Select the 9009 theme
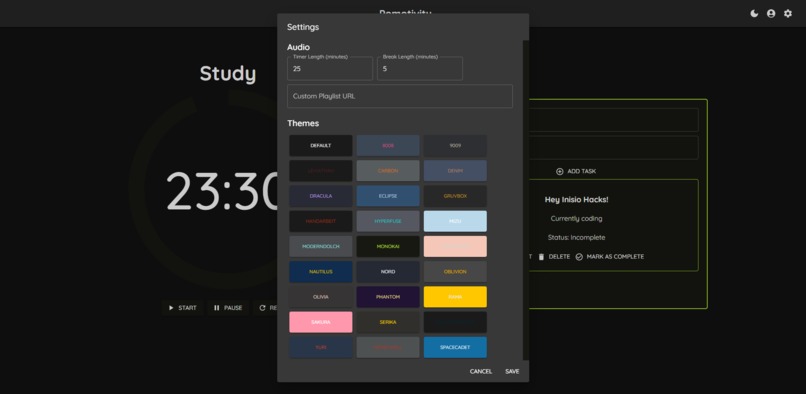Screen dimensions: 806x394 pos(455,146)
